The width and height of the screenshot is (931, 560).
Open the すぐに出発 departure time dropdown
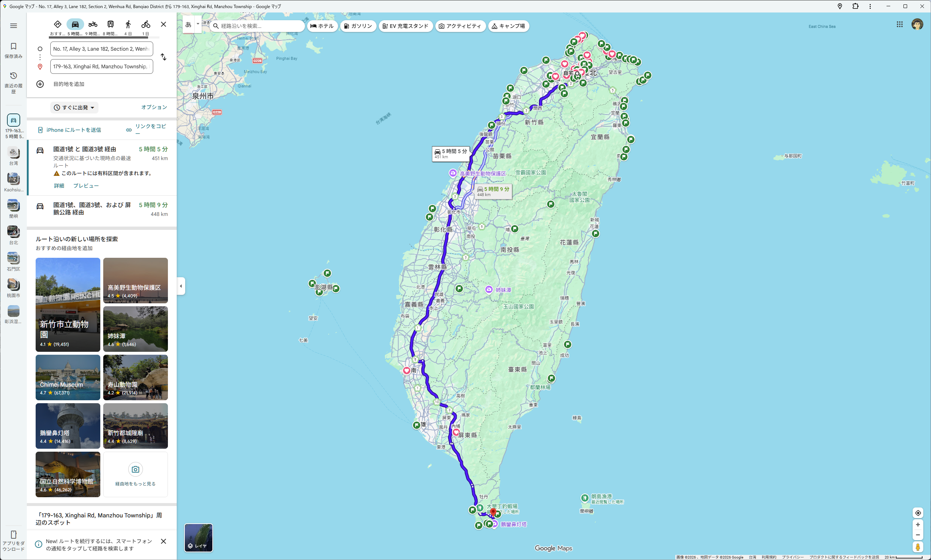click(x=74, y=108)
